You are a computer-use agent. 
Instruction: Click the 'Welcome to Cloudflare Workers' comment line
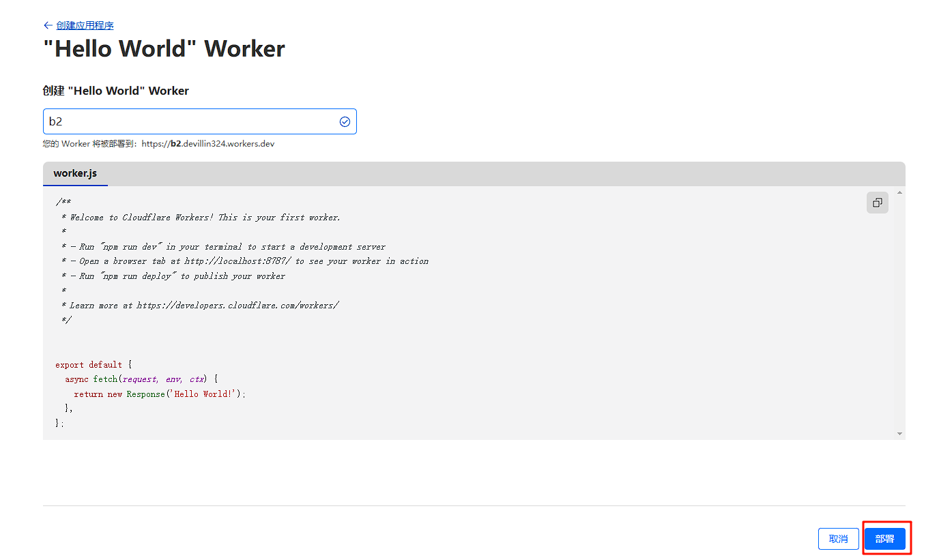click(x=205, y=218)
